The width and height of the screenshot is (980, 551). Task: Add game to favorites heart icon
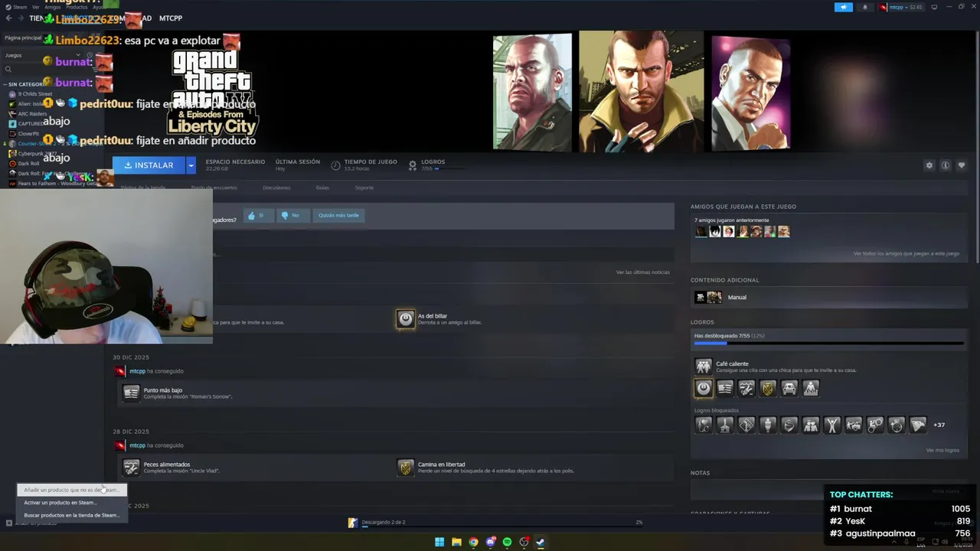coord(962,165)
